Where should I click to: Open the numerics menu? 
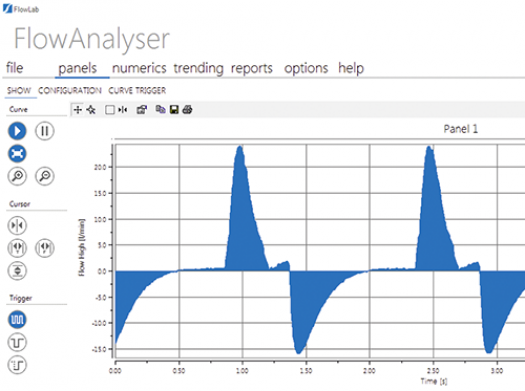click(x=139, y=68)
